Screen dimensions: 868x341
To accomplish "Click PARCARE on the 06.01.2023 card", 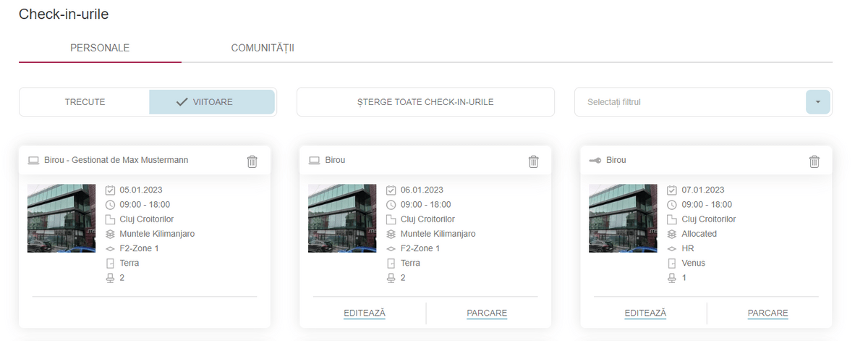I will 487,313.
